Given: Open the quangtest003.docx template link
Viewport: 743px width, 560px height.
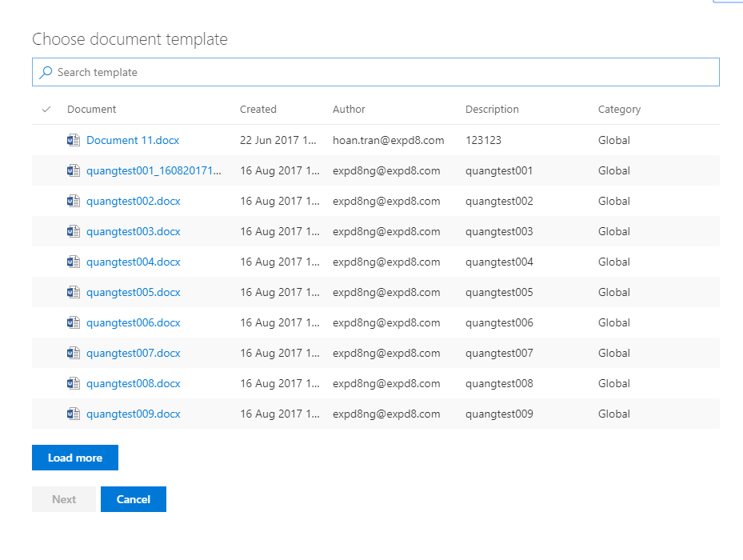Looking at the screenshot, I should 133,231.
